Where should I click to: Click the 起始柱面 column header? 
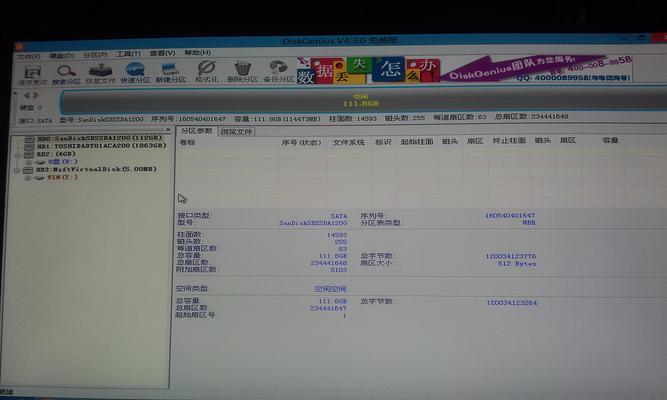[x=417, y=141]
